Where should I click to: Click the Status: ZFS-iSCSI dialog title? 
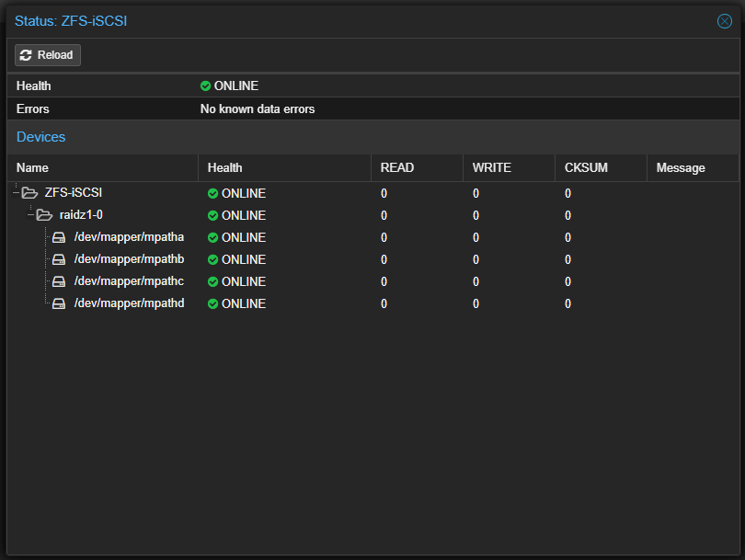tap(69, 20)
